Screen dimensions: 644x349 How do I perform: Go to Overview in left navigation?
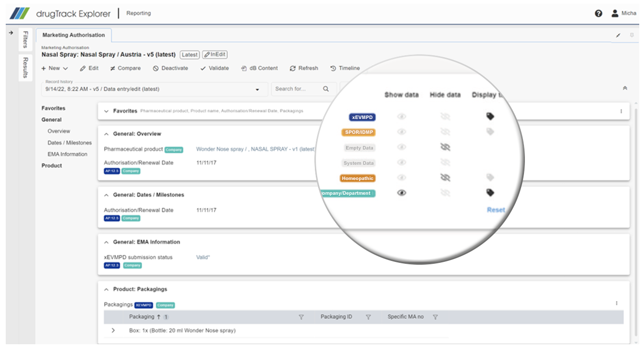click(x=59, y=131)
